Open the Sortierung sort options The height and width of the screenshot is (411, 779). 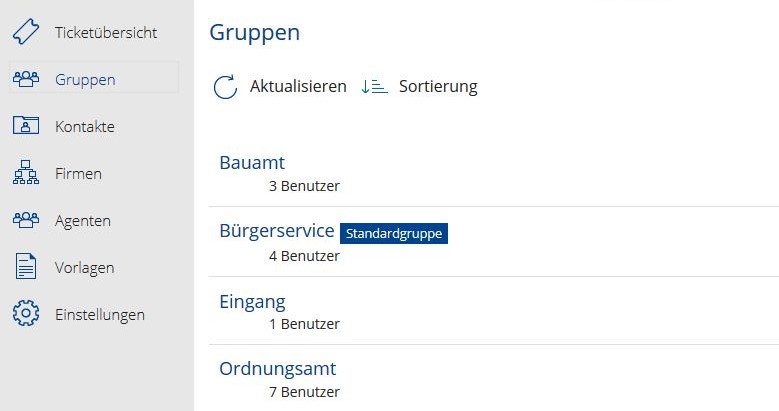click(438, 86)
